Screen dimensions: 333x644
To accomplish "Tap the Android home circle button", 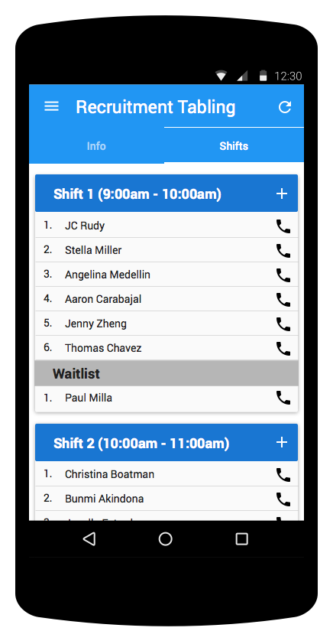I will pos(165,539).
